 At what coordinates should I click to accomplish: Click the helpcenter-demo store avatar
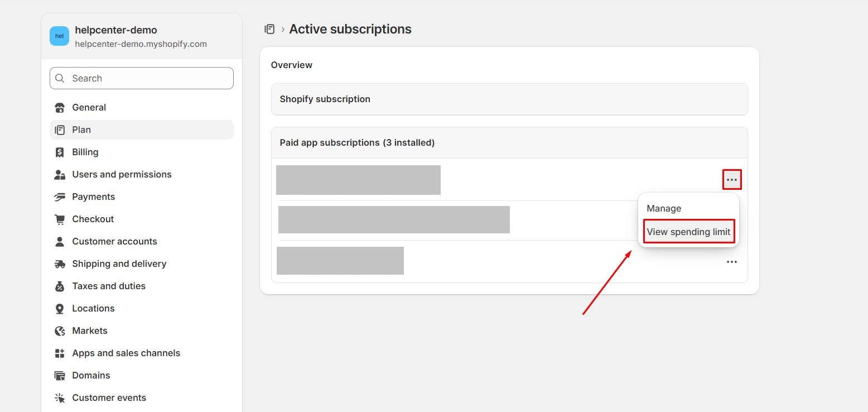60,36
